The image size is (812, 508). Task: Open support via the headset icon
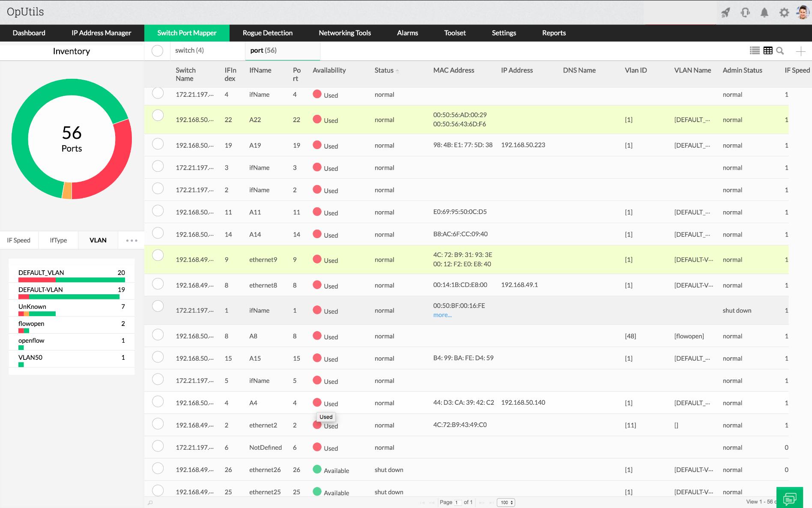click(x=745, y=13)
